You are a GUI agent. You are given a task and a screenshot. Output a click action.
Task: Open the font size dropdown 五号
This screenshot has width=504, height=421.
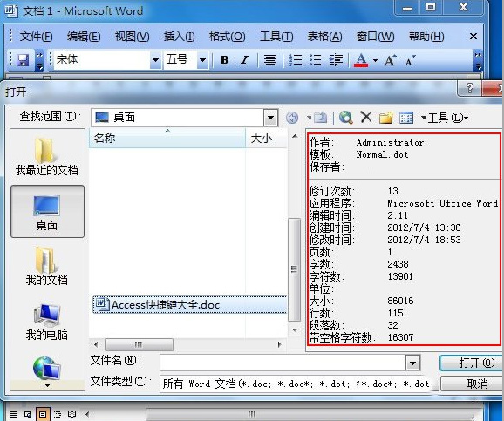pyautogui.click(x=202, y=60)
